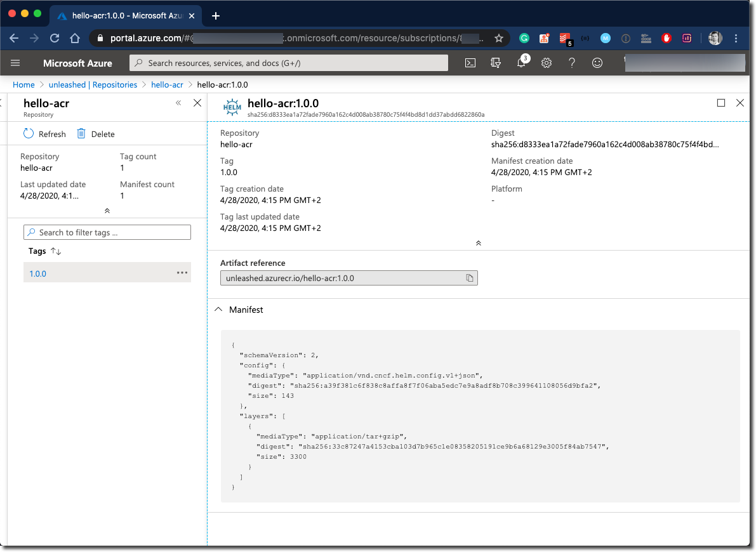Open more options for tag 1.0.0
The height and width of the screenshot is (552, 756).
click(182, 273)
